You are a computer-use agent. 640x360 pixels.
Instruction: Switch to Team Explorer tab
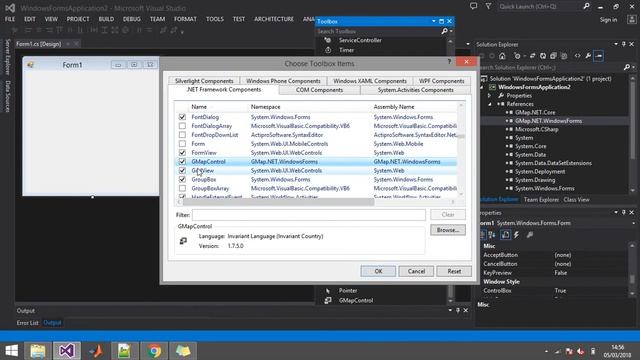point(541,200)
